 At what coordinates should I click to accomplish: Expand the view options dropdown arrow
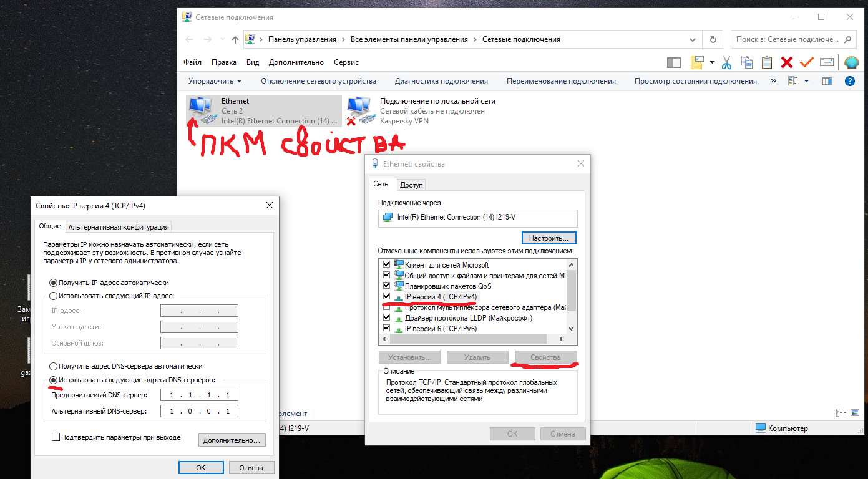coord(806,81)
